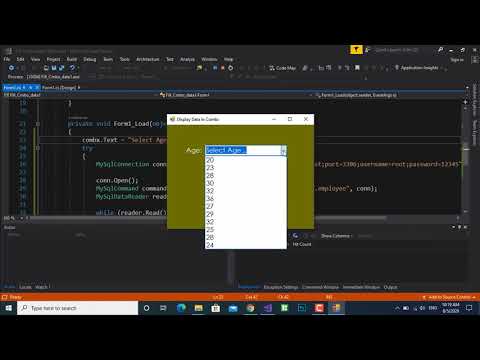Screen dimensions: 480x360
Task: Restart debugging with the circular arrow icon
Action: 231,68
